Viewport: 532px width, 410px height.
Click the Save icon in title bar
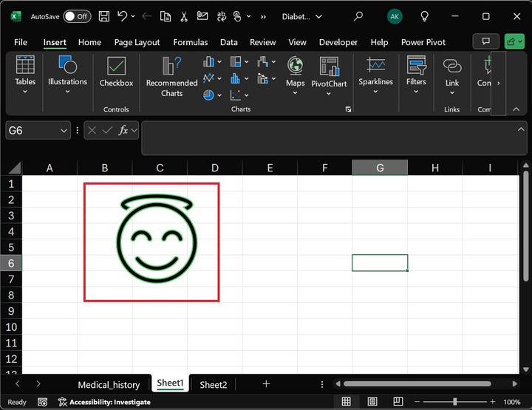(x=104, y=16)
